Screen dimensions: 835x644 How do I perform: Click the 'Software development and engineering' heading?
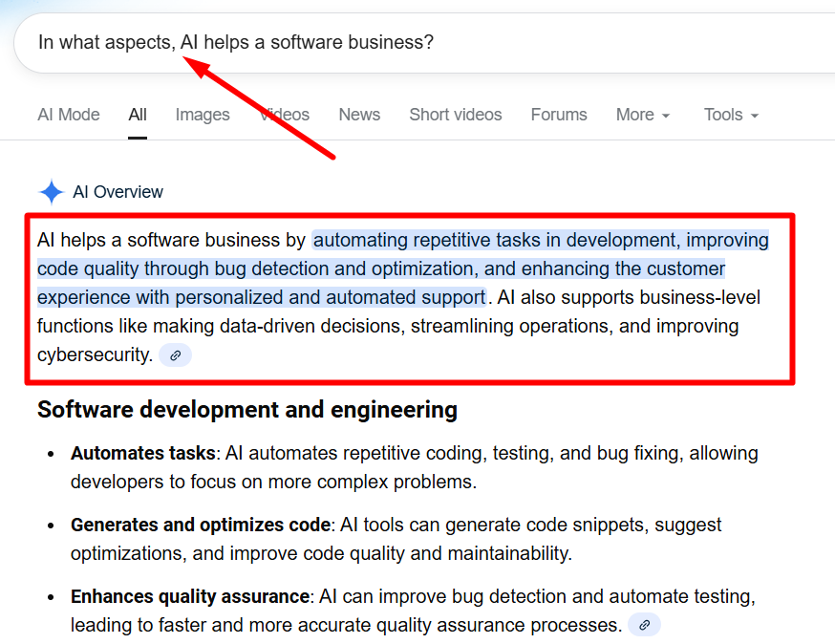click(246, 410)
